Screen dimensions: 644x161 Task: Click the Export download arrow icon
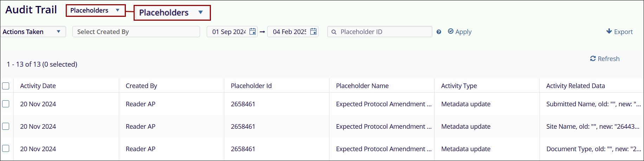(x=609, y=31)
